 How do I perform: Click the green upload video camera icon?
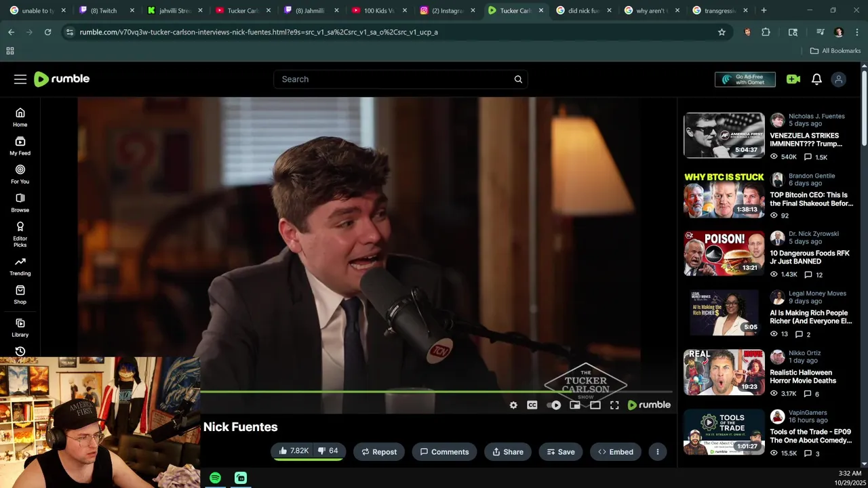pyautogui.click(x=793, y=79)
